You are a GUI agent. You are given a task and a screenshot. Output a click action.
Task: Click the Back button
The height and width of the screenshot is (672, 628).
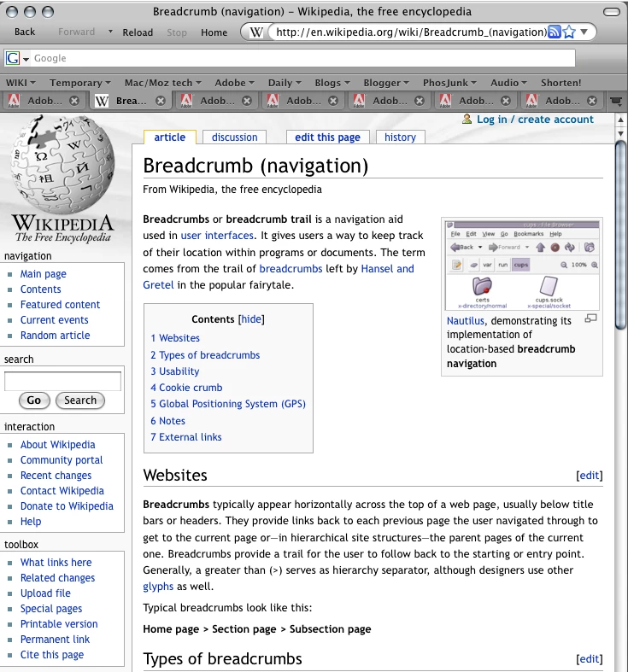[x=25, y=32]
